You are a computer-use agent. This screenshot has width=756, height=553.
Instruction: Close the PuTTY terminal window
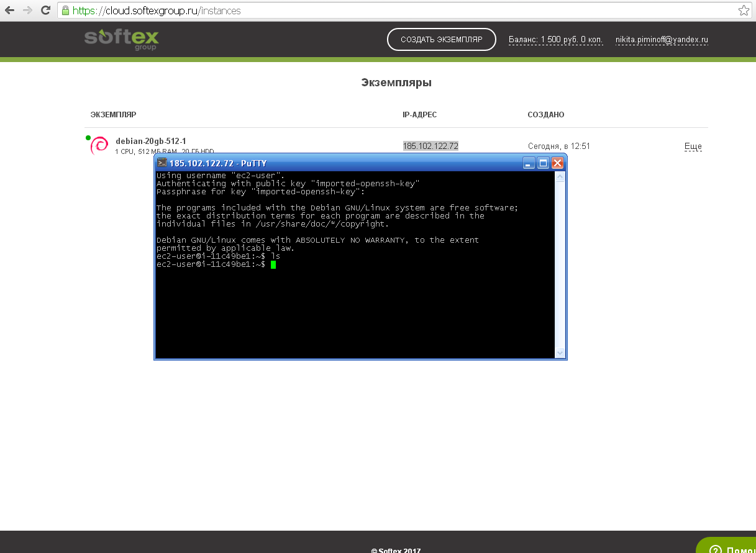pos(557,163)
